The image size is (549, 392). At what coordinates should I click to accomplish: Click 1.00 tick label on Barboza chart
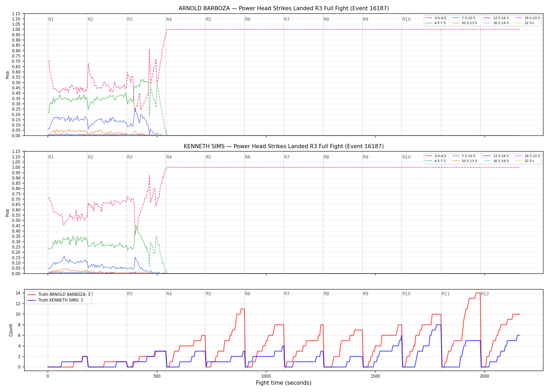pos(16,29)
